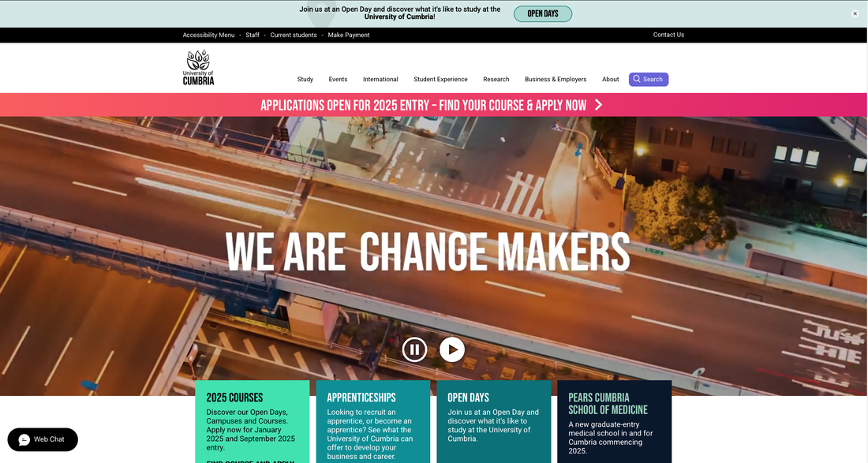The width and height of the screenshot is (868, 463).
Task: Open the About menu
Action: [x=611, y=79]
